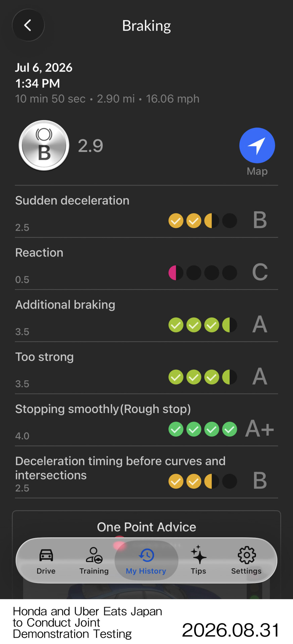Tap the Too strong row
Viewport: 293px width, 644px height.
coord(146,368)
